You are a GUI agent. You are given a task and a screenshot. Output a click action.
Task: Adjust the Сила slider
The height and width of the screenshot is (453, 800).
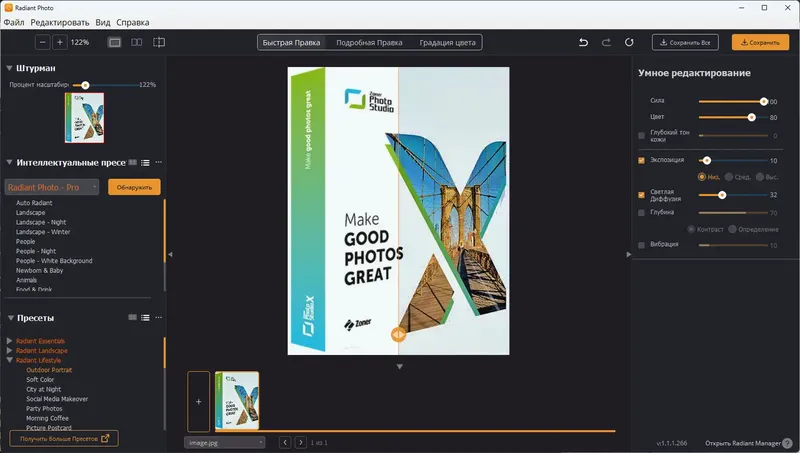(x=733, y=102)
